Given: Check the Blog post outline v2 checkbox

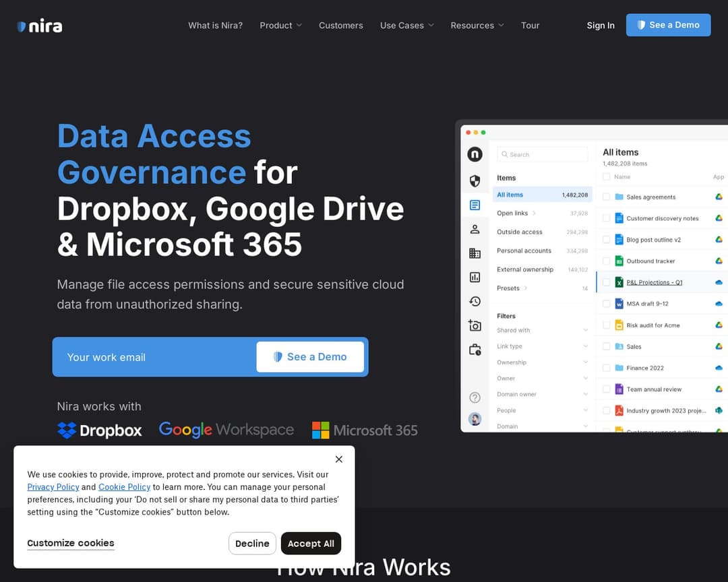Looking at the screenshot, I should [x=606, y=240].
